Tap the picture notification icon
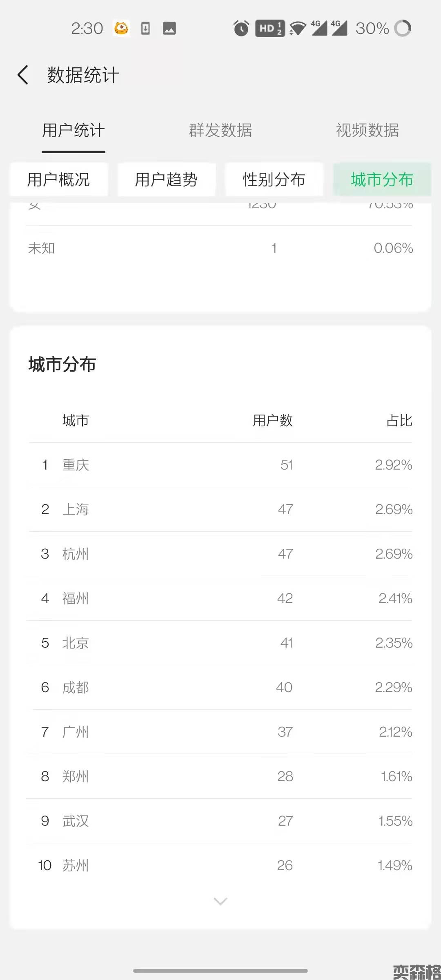 coord(169,28)
